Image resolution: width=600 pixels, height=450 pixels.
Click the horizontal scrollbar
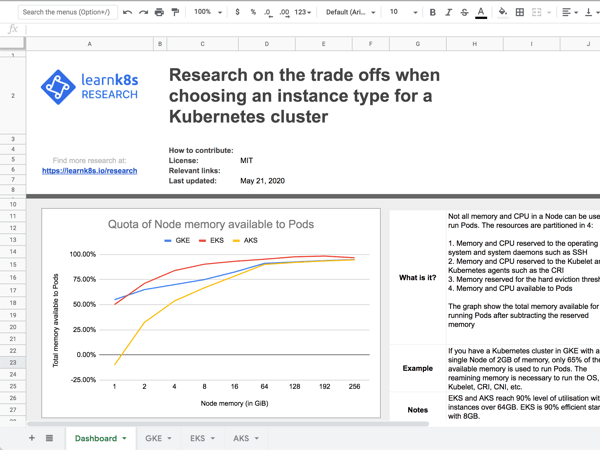(x=228, y=424)
